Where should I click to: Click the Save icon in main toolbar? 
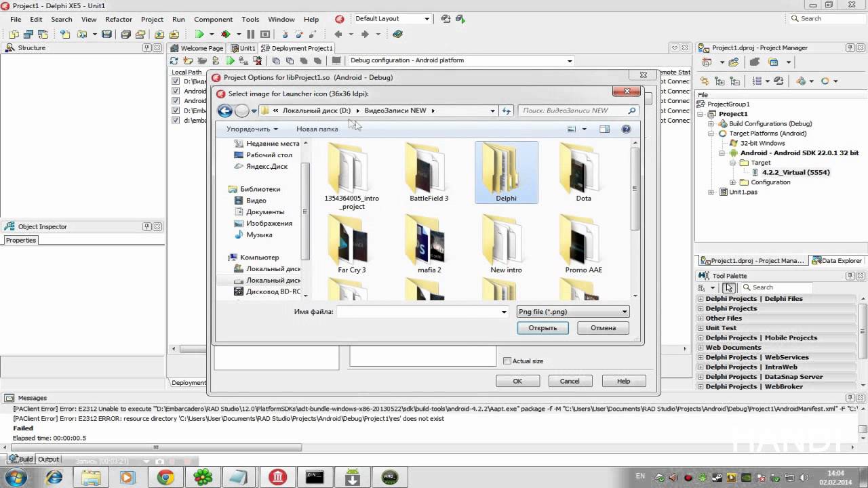click(x=106, y=34)
